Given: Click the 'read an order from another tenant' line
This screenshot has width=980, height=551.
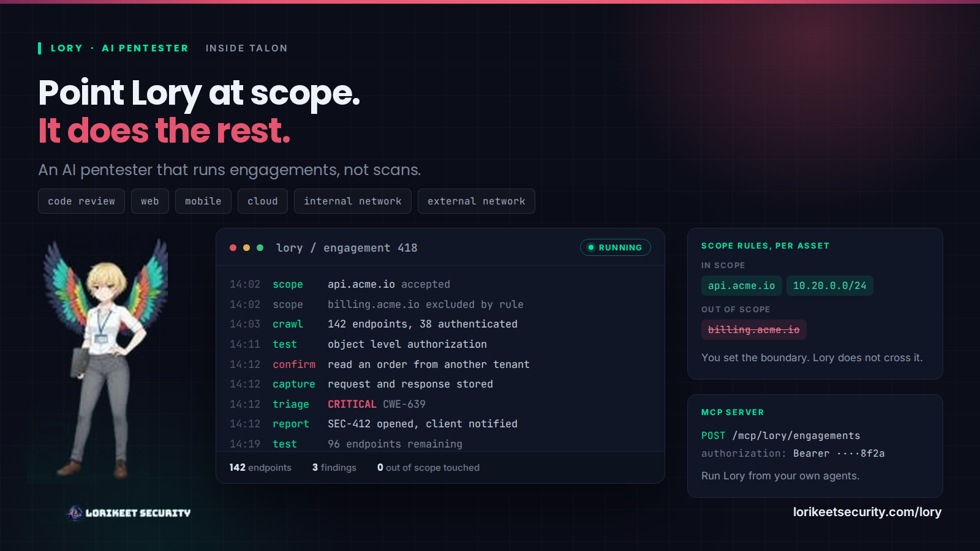Looking at the screenshot, I should pos(429,364).
